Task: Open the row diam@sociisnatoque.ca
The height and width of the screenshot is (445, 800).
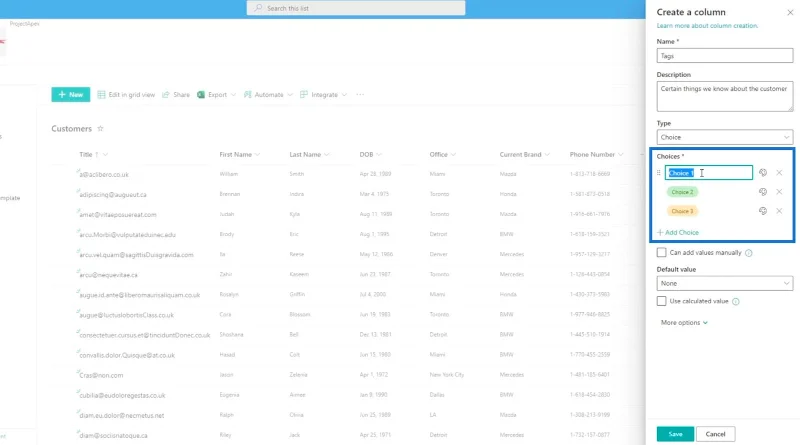Action: (x=113, y=435)
